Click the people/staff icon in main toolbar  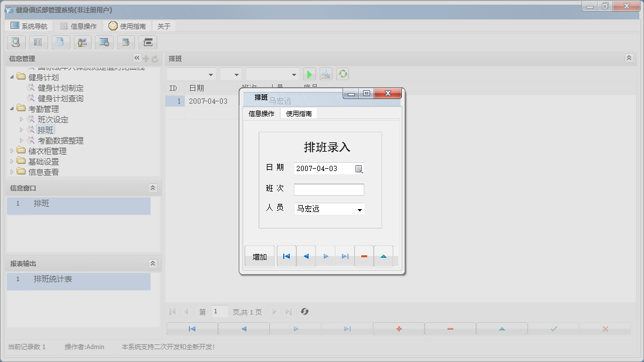coord(82,42)
